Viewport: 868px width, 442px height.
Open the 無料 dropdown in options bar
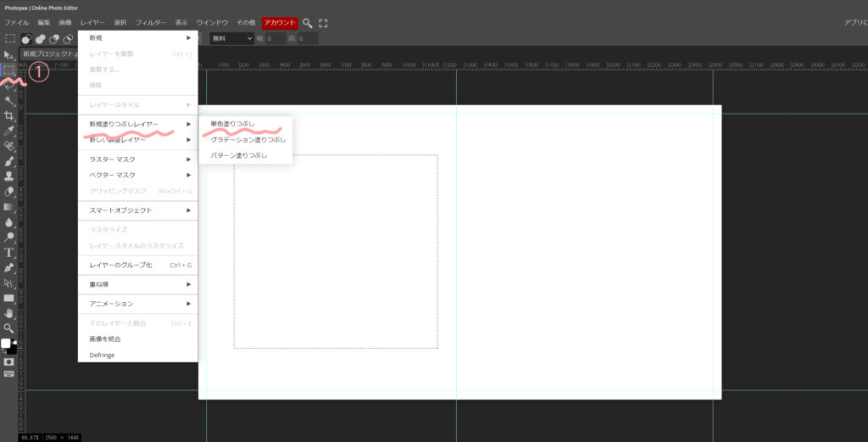pos(231,38)
